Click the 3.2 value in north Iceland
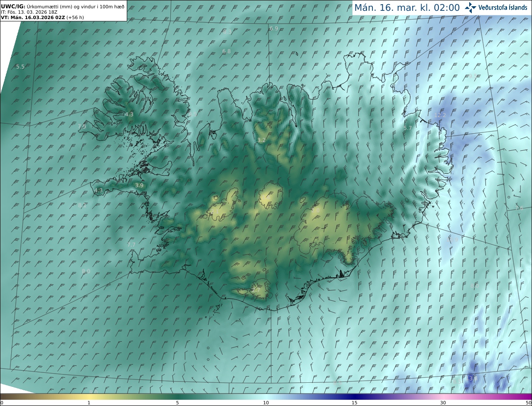The width and height of the screenshot is (532, 406). (x=261, y=140)
